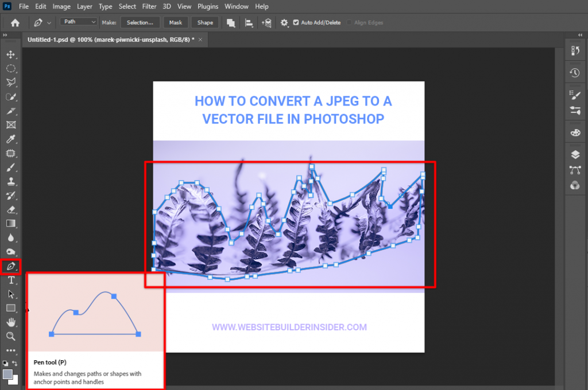
Task: Select the Eyedropper tool
Action: [x=11, y=139]
